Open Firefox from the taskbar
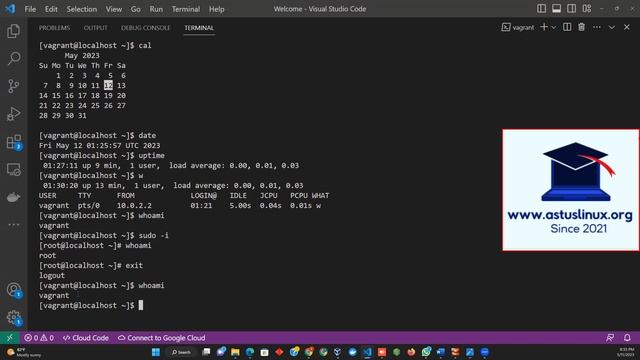This screenshot has height=360, width=640. [x=411, y=352]
